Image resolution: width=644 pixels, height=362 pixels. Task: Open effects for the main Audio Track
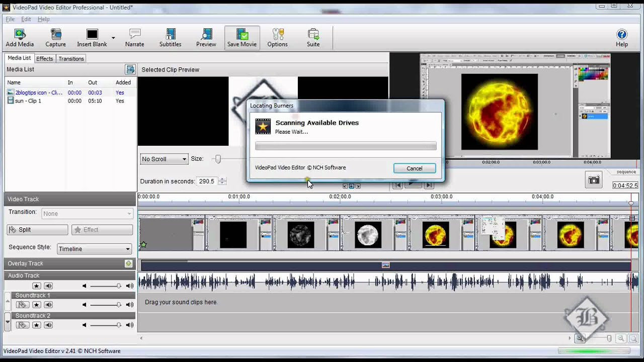click(x=36, y=286)
